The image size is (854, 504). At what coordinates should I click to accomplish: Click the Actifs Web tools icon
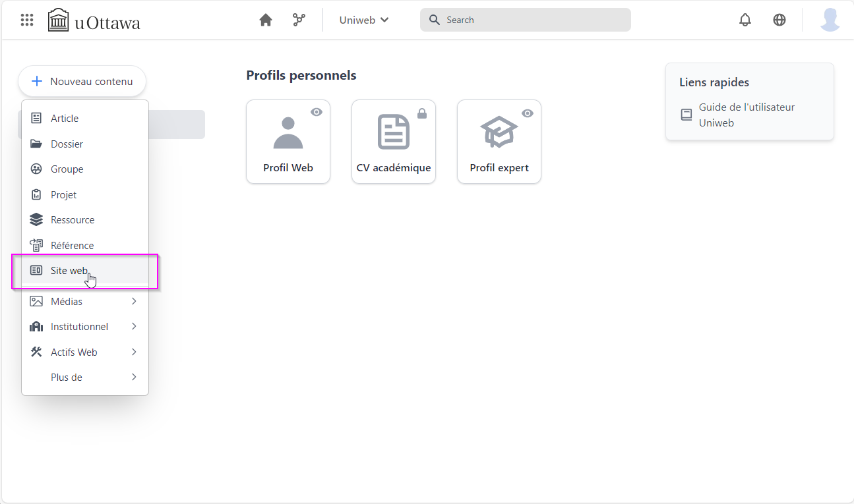tap(36, 352)
